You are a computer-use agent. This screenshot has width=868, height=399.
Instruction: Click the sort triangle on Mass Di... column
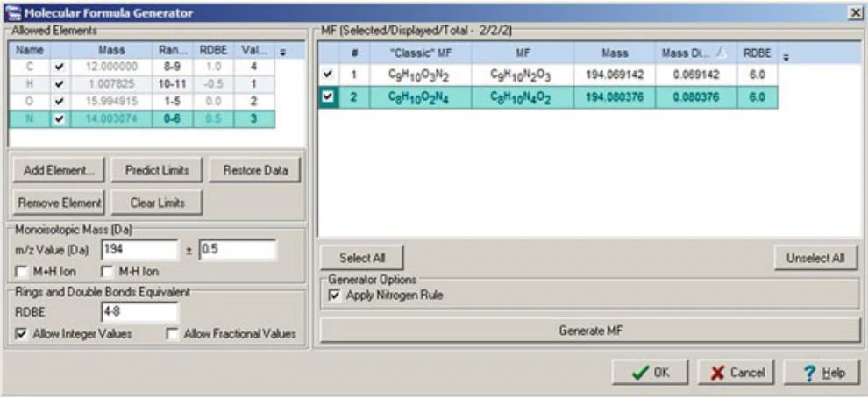click(721, 53)
